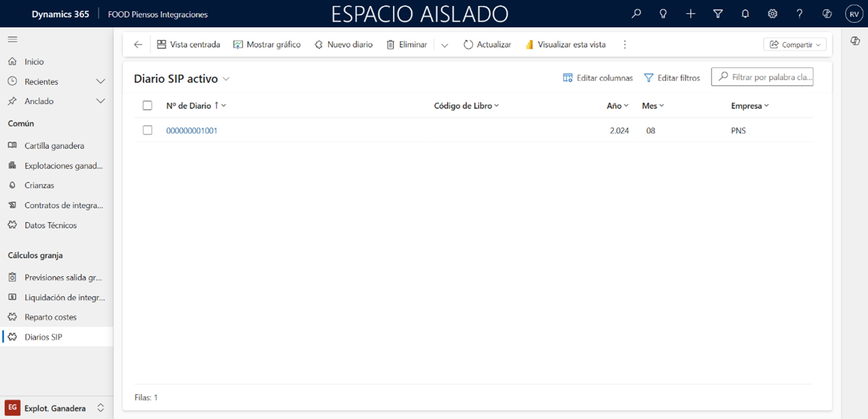Screen dimensions: 868x419
Task: Open the help question mark icon
Action: 799,13
